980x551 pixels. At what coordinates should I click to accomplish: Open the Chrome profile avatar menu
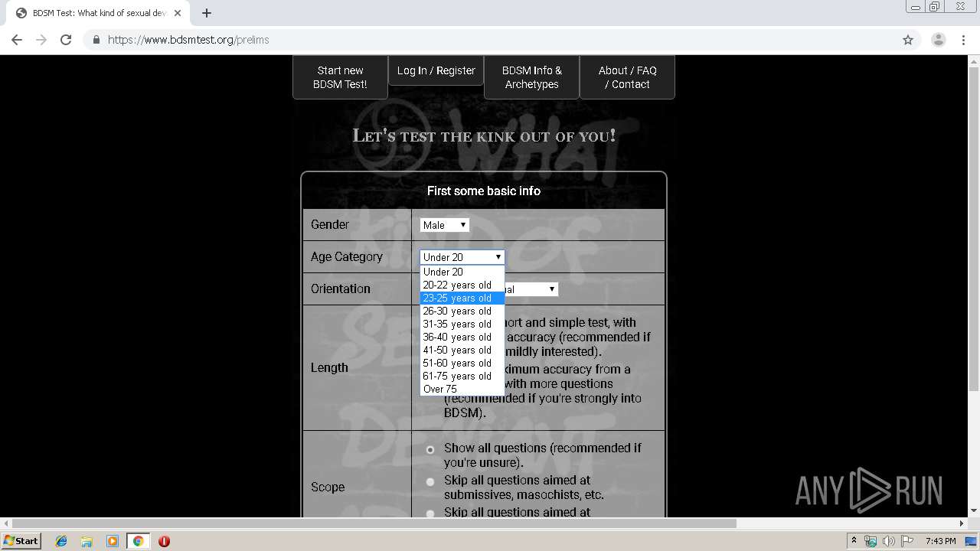coord(938,40)
